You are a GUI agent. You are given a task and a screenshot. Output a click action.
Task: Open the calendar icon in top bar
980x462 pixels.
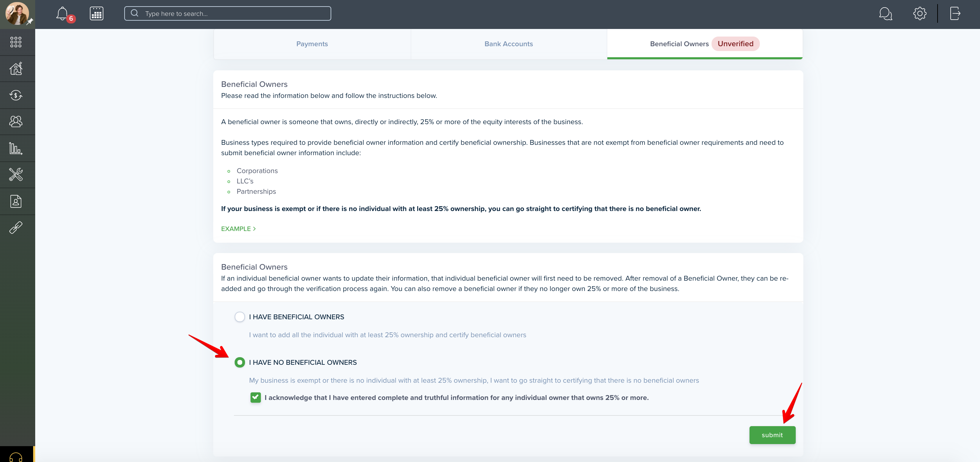(97, 14)
